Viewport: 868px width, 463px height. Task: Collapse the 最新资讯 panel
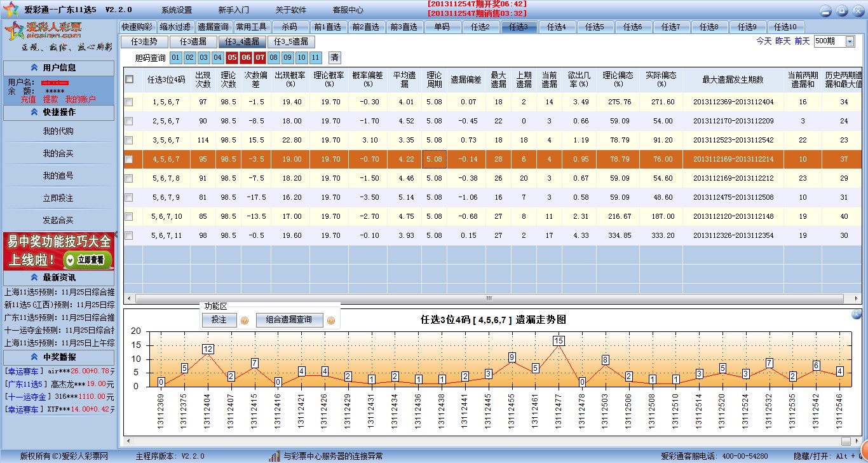34,277
